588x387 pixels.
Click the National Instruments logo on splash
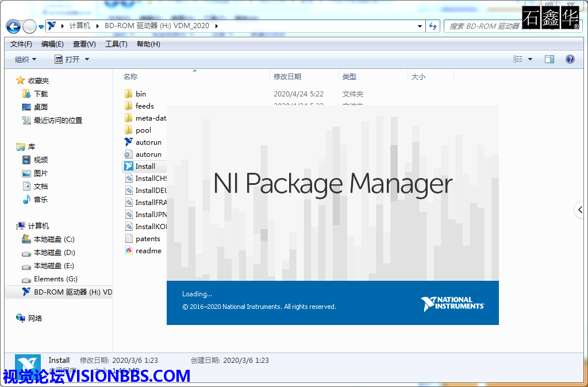(x=452, y=304)
